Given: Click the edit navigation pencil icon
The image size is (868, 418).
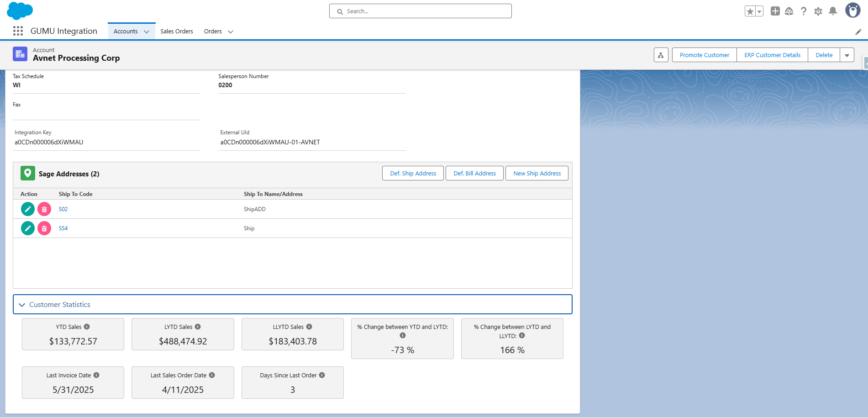Looking at the screenshot, I should 858,32.
